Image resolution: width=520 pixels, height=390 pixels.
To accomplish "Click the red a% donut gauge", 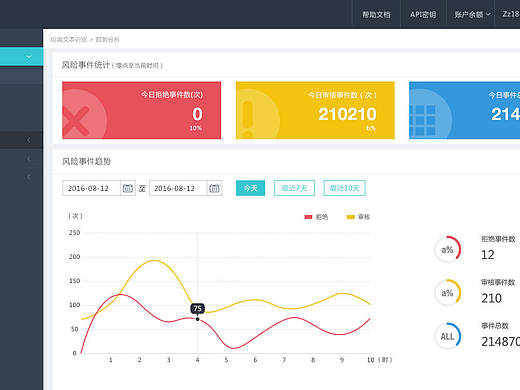I will [448, 249].
